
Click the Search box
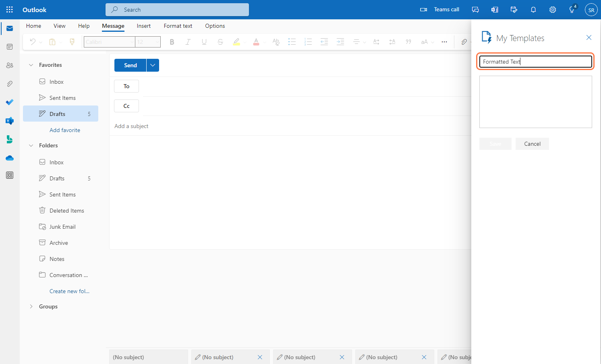[x=177, y=10]
